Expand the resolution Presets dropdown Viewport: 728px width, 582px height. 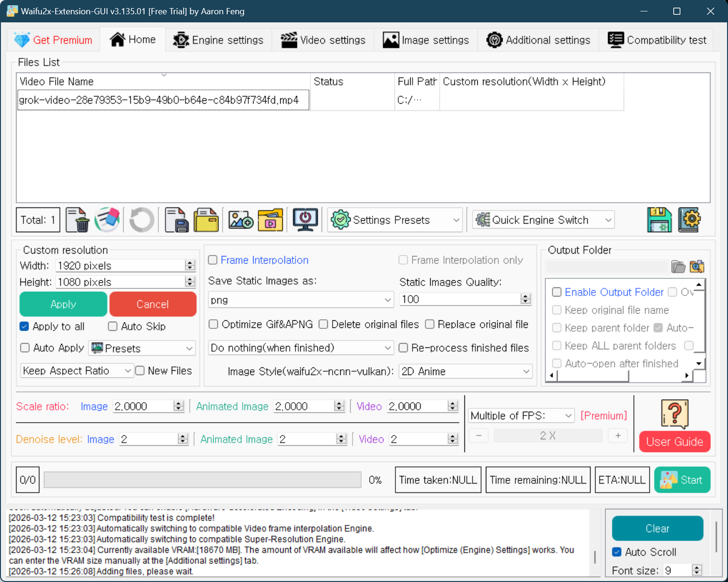[x=142, y=348]
